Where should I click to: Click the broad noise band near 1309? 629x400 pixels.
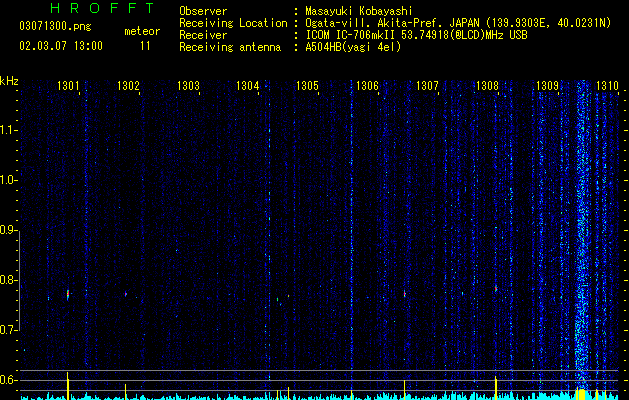pyautogui.click(x=582, y=237)
